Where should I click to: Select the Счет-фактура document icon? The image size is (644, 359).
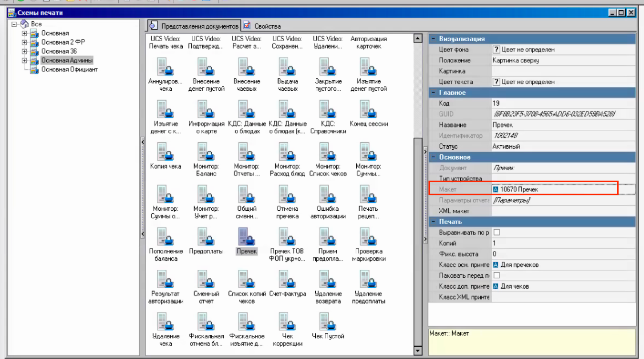(x=287, y=280)
